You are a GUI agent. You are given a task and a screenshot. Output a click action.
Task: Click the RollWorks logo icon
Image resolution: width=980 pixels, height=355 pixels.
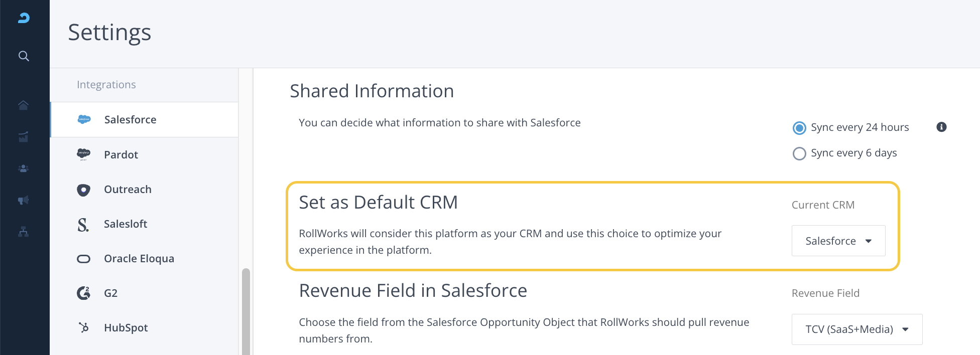24,18
